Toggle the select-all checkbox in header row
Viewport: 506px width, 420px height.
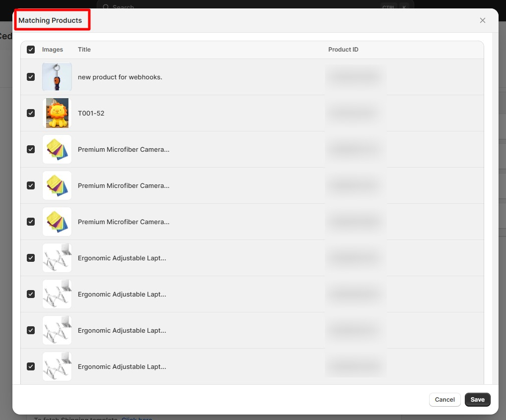(31, 50)
